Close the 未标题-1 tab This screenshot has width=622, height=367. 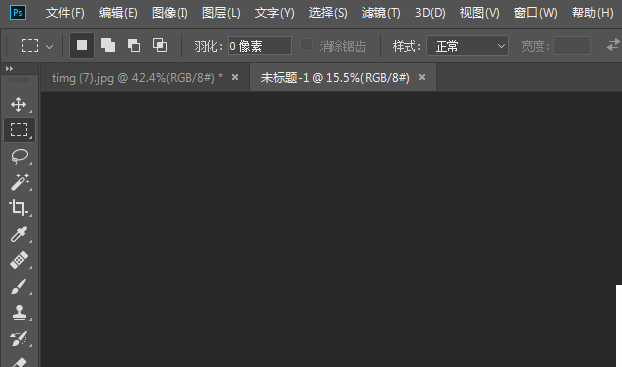click(x=422, y=77)
